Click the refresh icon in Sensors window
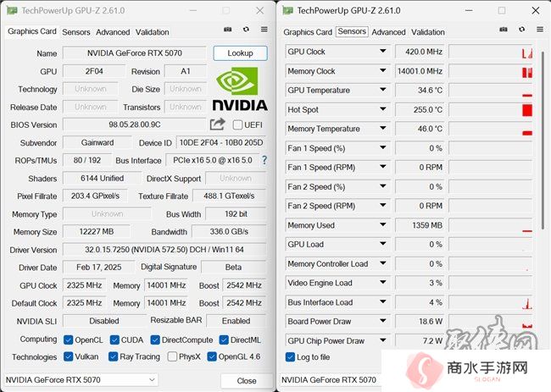Viewport: 551px width, 392px height. coord(522,30)
